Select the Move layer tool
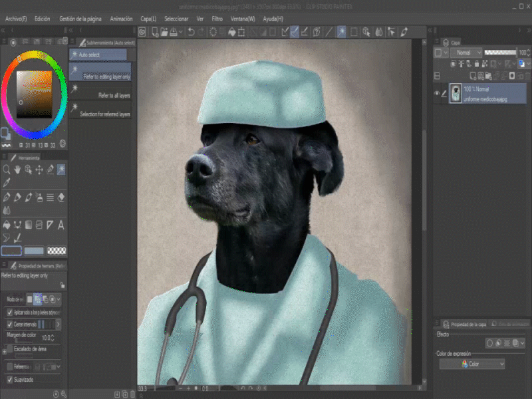Viewport: 532px width, 399px height. coord(39,170)
